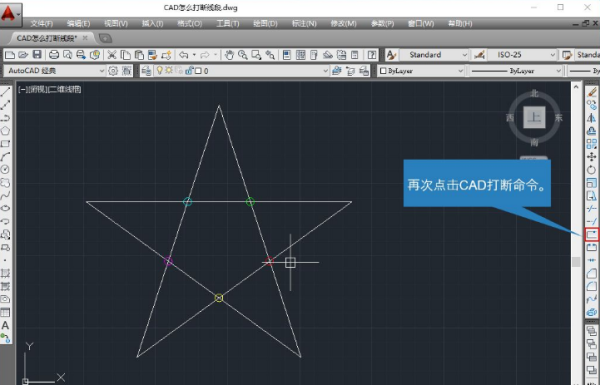Click the viewport view controls label
This screenshot has height=385, width=600.
click(49, 89)
